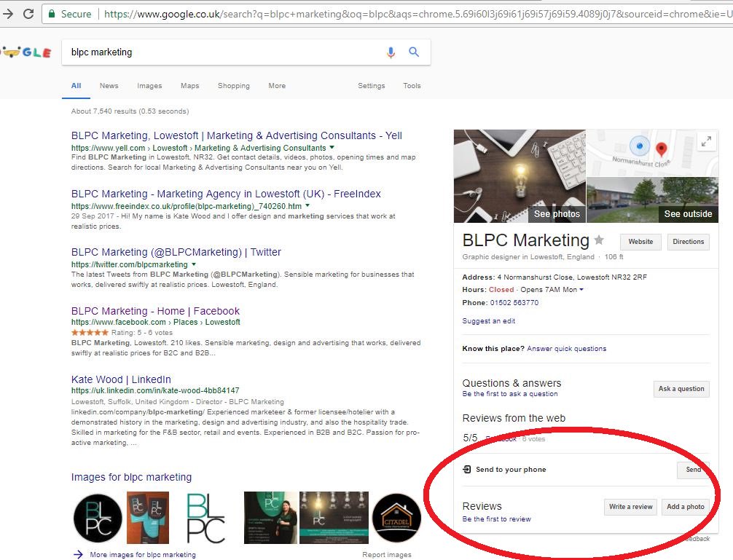Screen dimensions: 733x560
Task: Click Report images link
Action: tap(387, 554)
